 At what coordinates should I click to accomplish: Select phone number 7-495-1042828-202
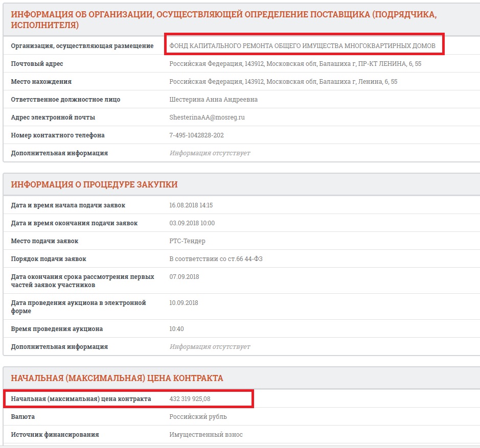[x=196, y=135]
